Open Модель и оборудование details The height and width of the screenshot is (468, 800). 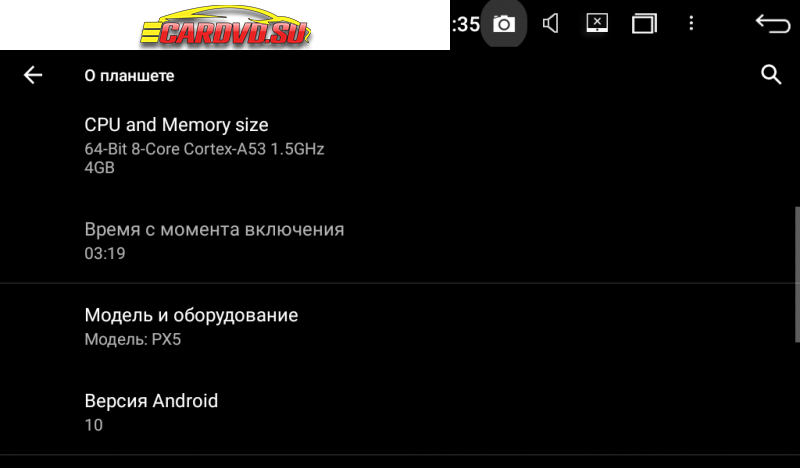(x=400, y=326)
